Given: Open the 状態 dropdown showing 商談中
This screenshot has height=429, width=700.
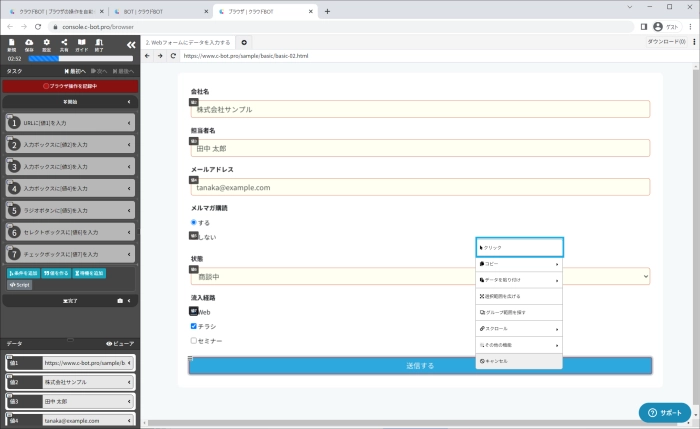Looking at the screenshot, I should tap(420, 276).
